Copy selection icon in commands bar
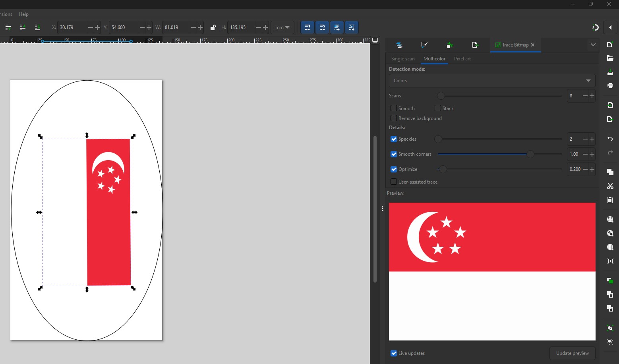Screen dimensions: 619x364 [610, 172]
